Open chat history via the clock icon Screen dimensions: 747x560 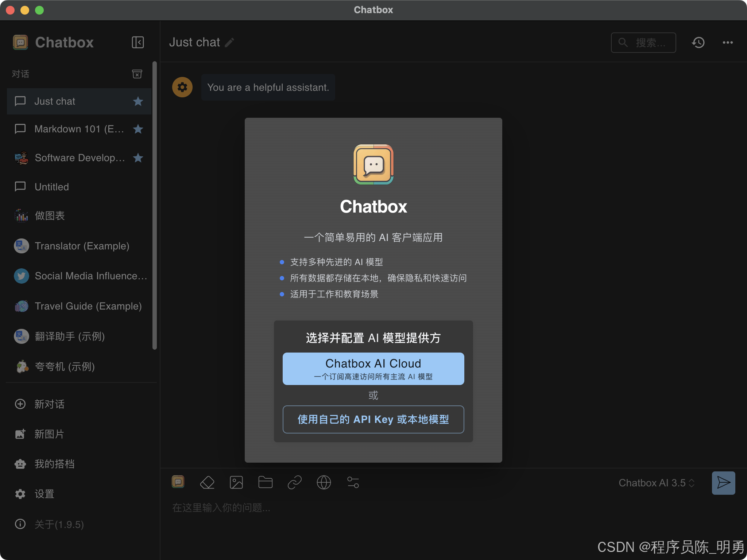[x=698, y=42]
